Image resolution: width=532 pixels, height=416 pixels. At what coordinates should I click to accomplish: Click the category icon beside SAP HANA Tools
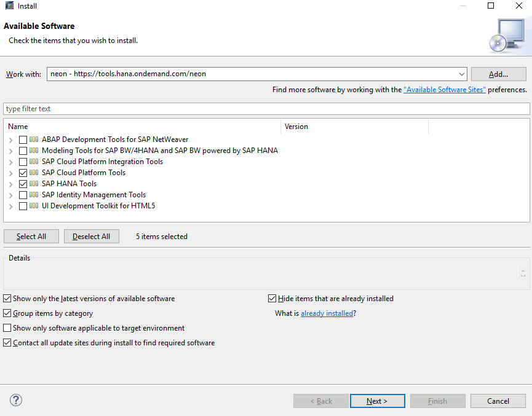[x=34, y=184]
